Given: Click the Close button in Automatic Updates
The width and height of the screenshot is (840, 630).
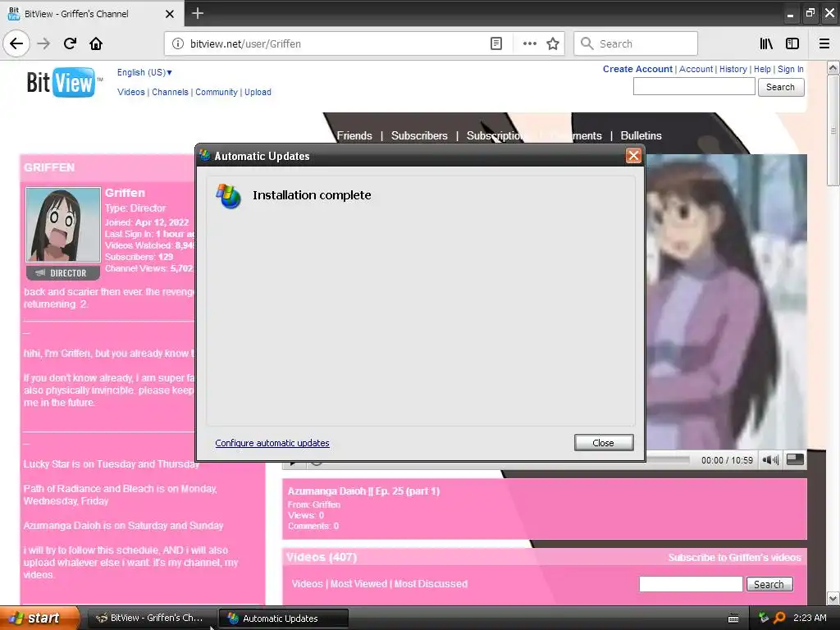Looking at the screenshot, I should [604, 442].
